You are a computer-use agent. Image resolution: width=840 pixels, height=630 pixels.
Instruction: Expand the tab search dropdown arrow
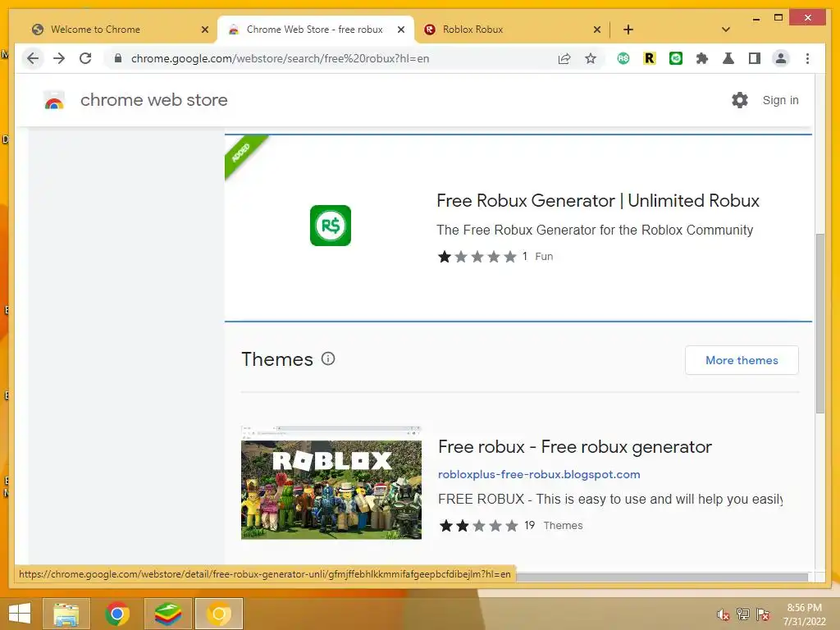[726, 30]
